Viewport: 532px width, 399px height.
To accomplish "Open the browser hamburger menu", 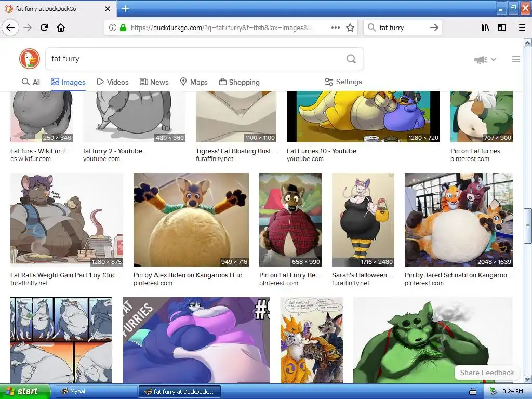I will click(522, 28).
